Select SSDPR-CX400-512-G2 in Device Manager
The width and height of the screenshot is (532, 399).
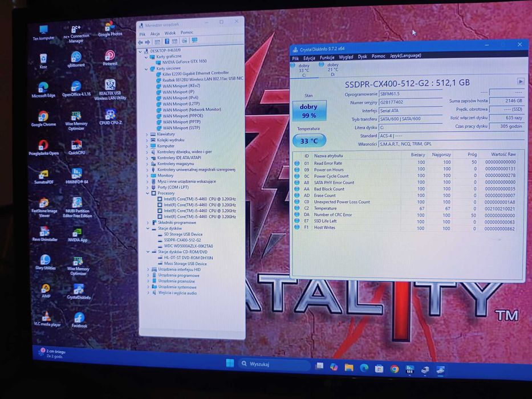point(182,240)
